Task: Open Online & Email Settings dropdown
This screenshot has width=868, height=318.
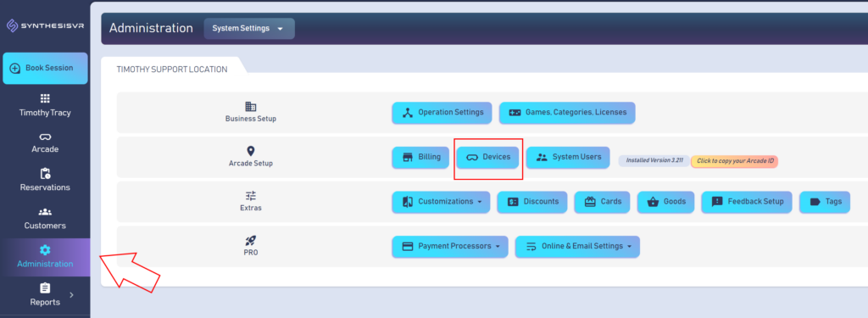Action: [x=577, y=247]
